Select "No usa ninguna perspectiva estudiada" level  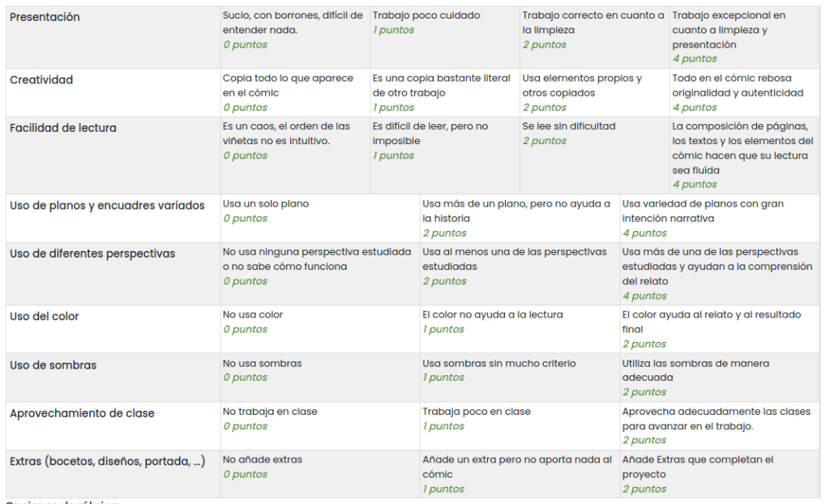click(319, 266)
